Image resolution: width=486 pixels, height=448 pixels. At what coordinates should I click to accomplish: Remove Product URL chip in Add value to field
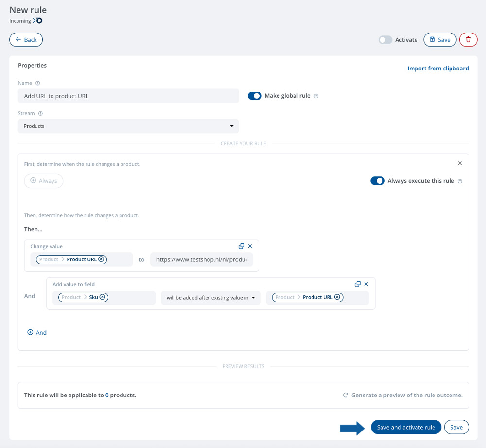pos(337,297)
